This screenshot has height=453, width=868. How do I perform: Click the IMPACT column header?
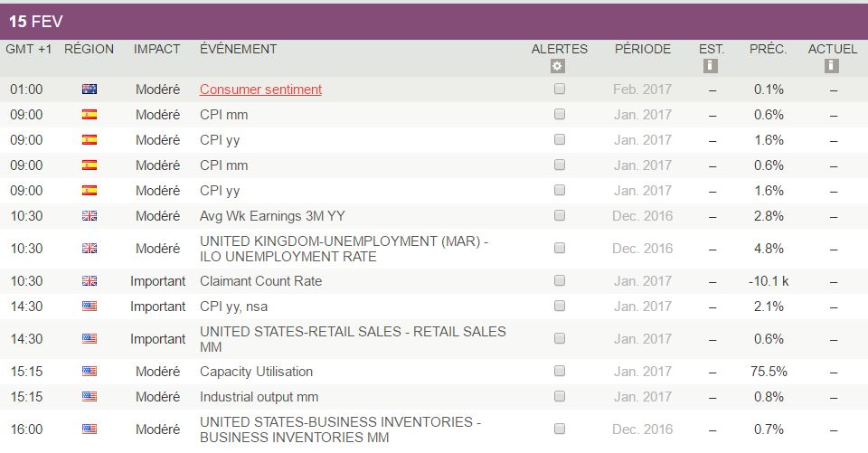click(x=157, y=49)
